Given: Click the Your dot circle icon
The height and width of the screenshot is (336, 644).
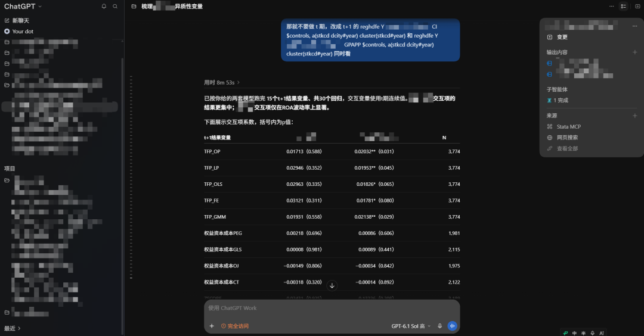Looking at the screenshot, I should (7, 31).
